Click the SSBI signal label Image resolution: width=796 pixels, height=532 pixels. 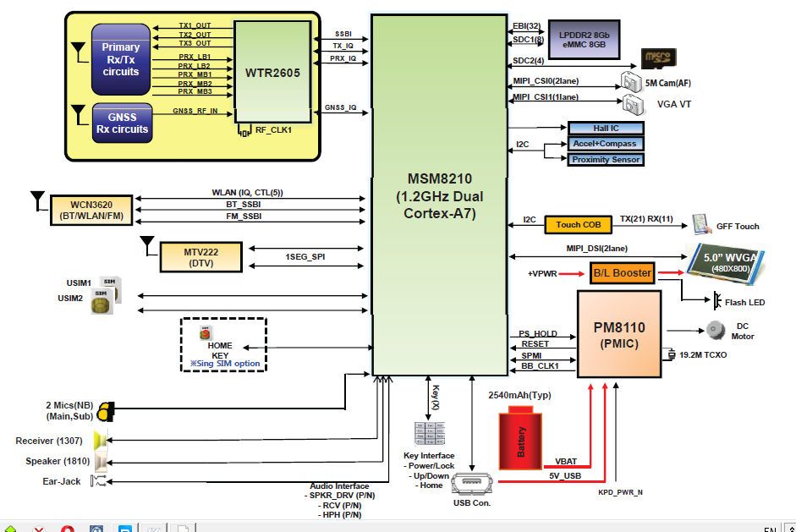click(x=343, y=34)
